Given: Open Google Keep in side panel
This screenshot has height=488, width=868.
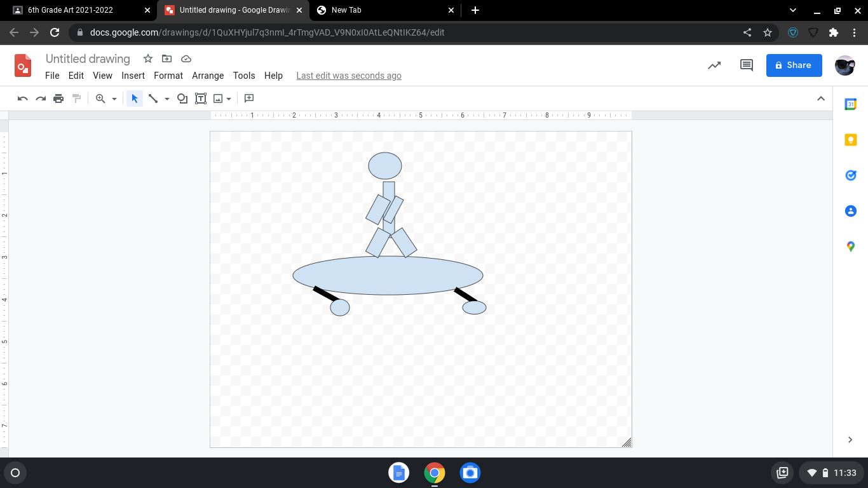Looking at the screenshot, I should (x=850, y=140).
